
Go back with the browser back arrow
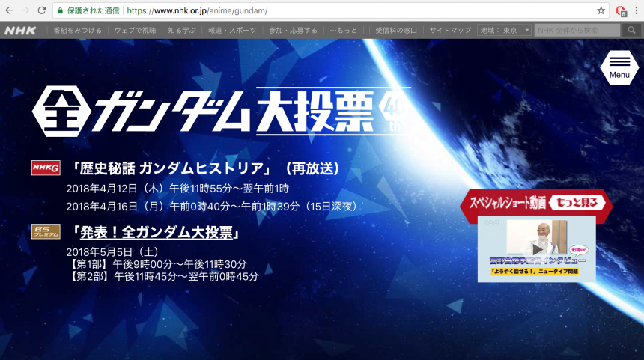coord(9,10)
